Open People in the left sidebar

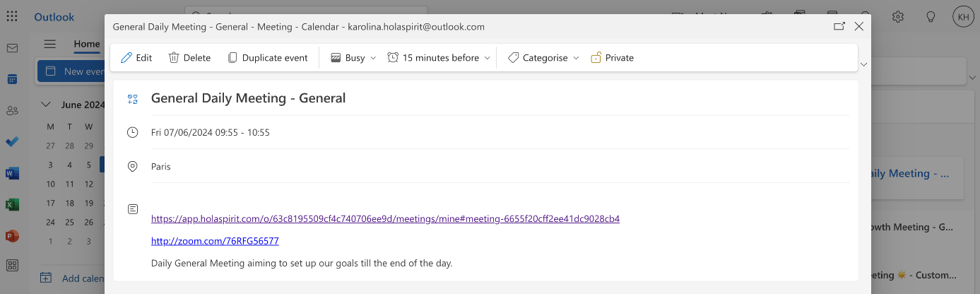pos(12,110)
